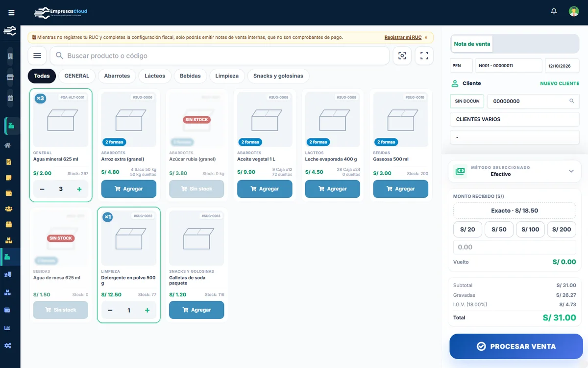Image resolution: width=588 pixels, height=368 pixels.
Task: Click the calendar icon in the sidebar
Action: click(10, 98)
